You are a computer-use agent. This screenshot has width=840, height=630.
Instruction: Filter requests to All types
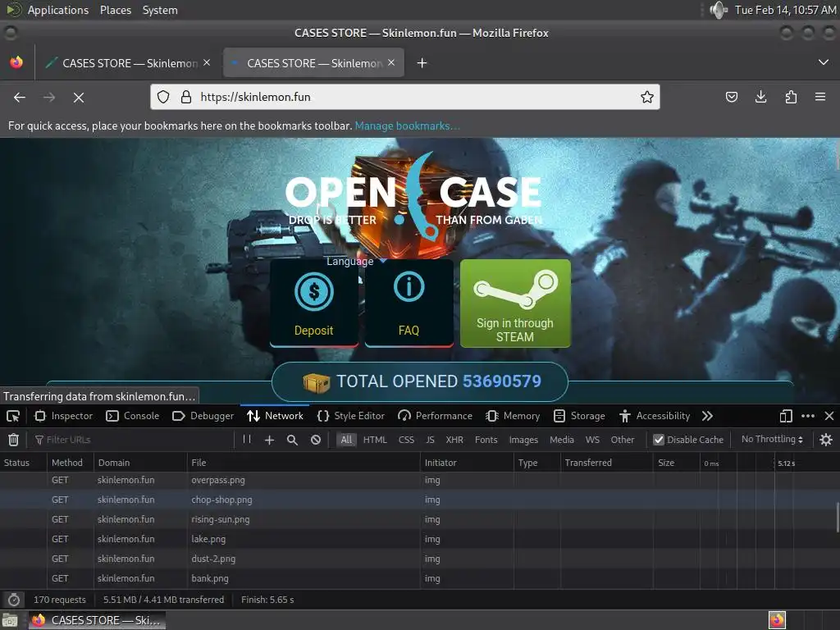[347, 440]
